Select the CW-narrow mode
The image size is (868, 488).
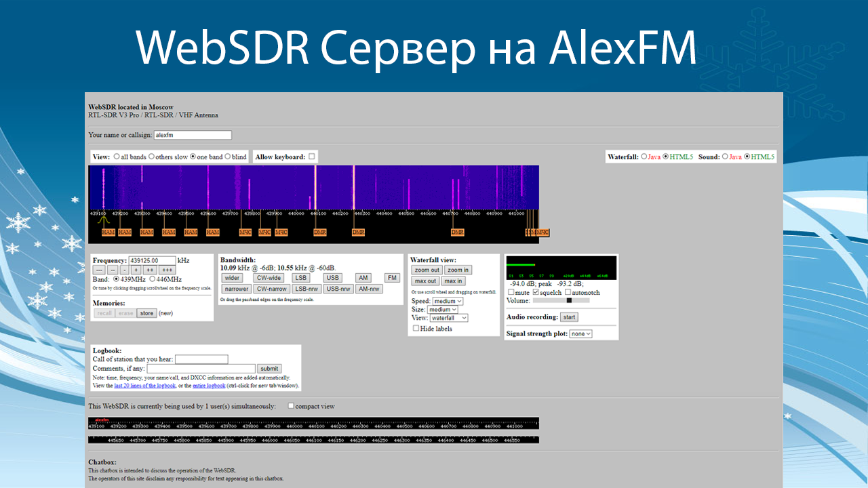click(x=271, y=289)
